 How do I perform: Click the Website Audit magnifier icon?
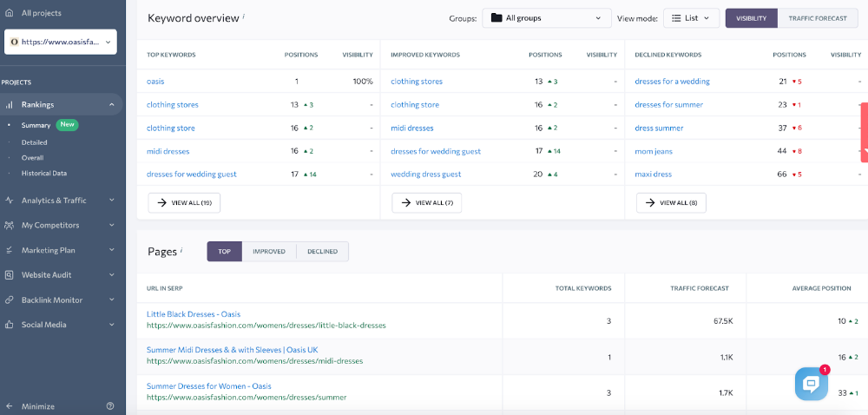(x=9, y=275)
